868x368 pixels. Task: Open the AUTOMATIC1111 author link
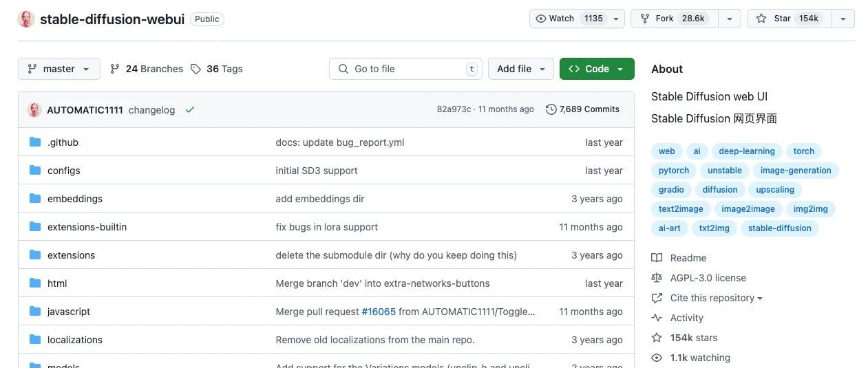click(85, 110)
